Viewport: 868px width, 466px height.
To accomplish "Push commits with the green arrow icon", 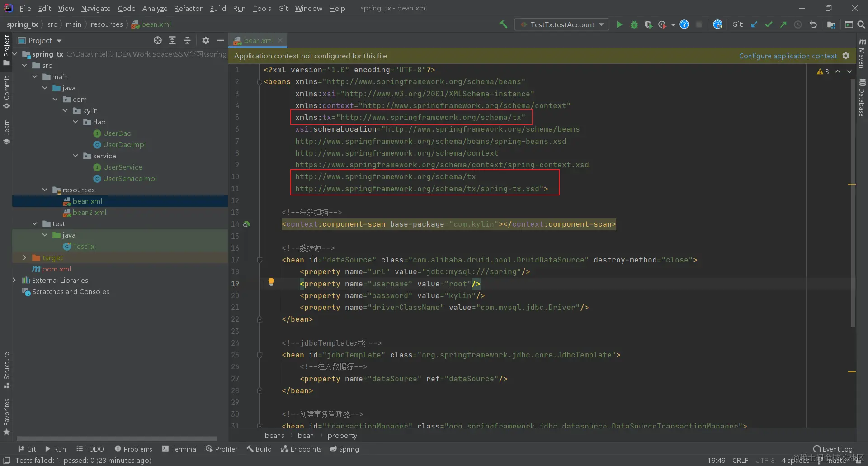I will click(783, 24).
